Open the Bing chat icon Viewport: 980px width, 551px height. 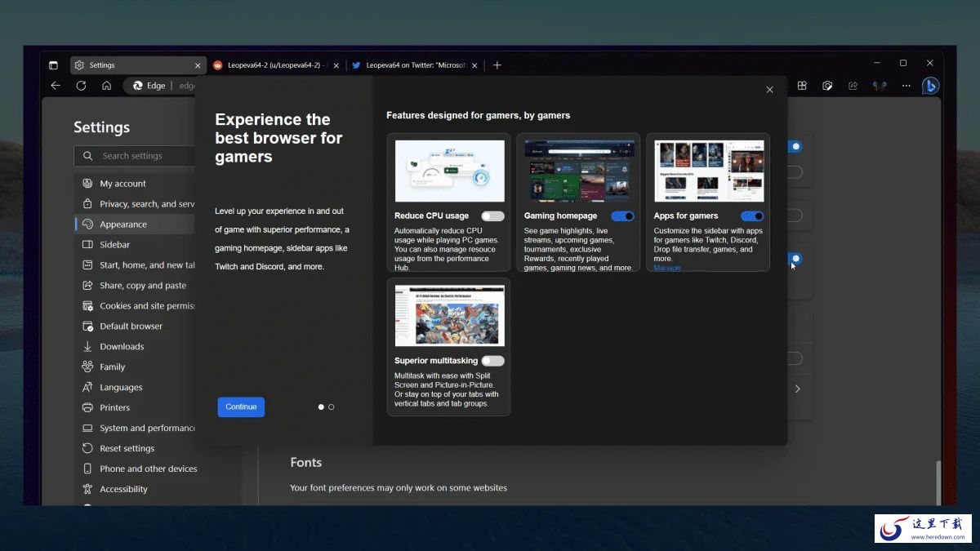tap(930, 86)
